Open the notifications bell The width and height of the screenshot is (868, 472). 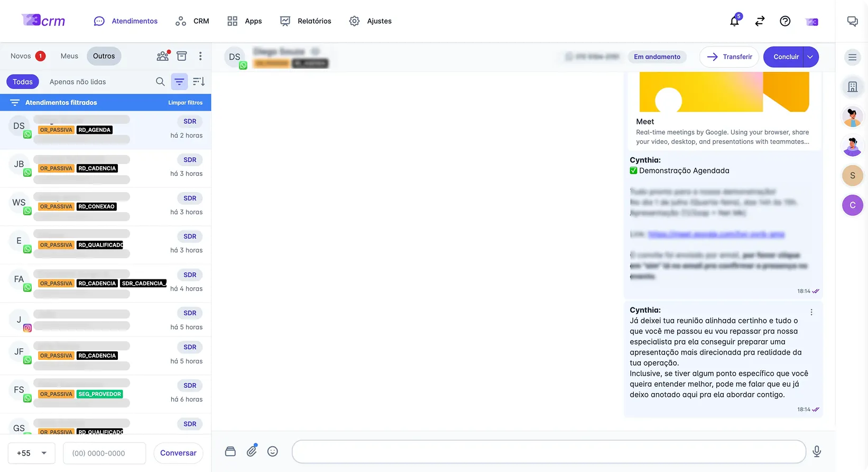[x=734, y=21]
